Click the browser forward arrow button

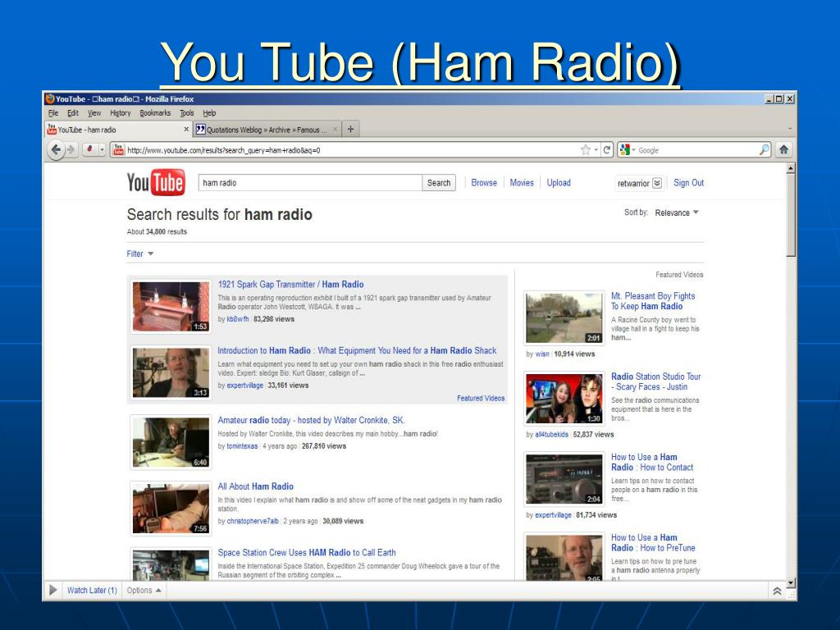tap(71, 150)
